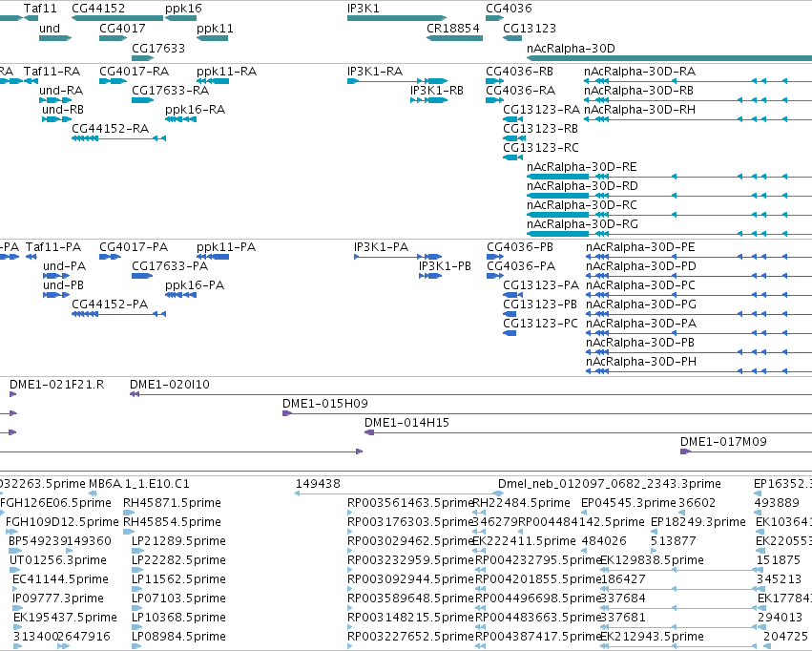
Task: Click the IP3K1 gene label
Action: click(x=363, y=9)
